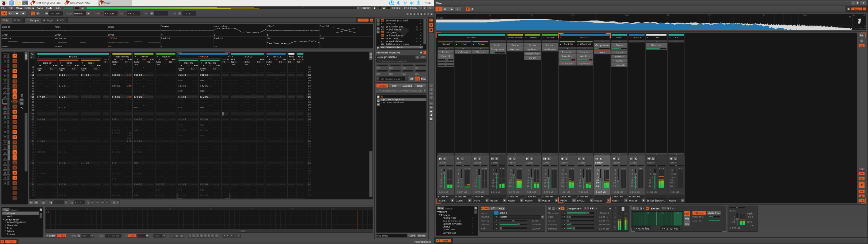Switch to the Sampler tab
This screenshot has height=244, width=868.
point(34,20)
